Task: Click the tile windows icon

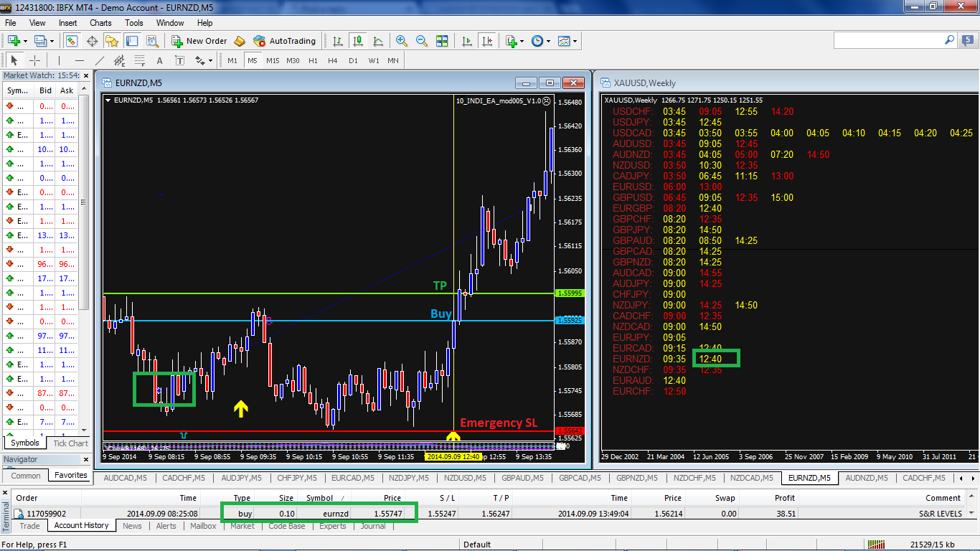Action: point(442,41)
